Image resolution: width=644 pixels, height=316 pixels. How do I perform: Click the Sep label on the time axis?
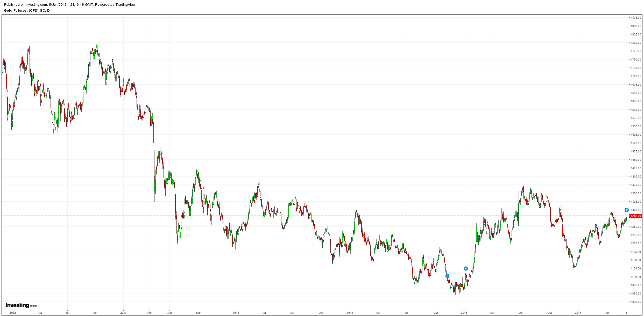coord(198,313)
